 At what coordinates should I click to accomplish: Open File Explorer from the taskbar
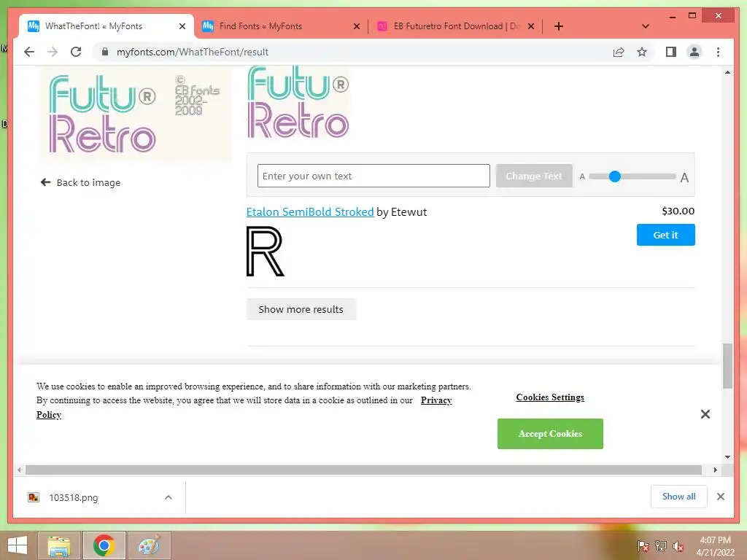58,545
